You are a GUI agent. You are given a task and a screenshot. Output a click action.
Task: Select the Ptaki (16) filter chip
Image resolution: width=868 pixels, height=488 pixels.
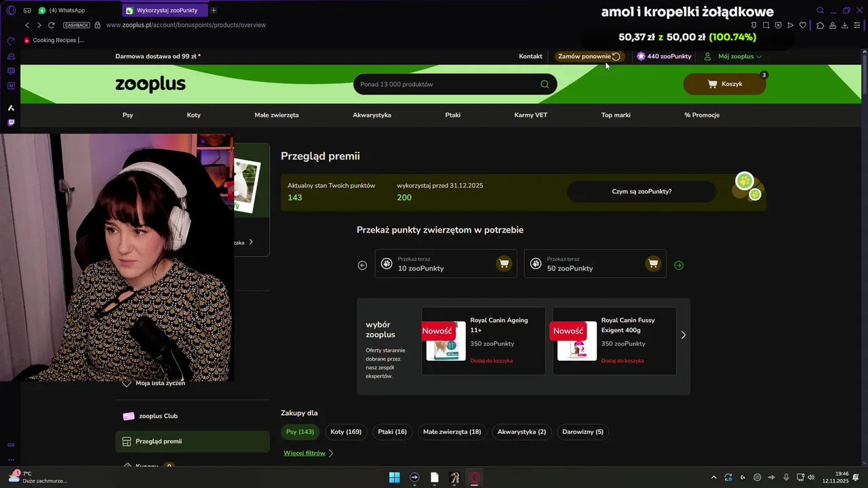tap(392, 432)
